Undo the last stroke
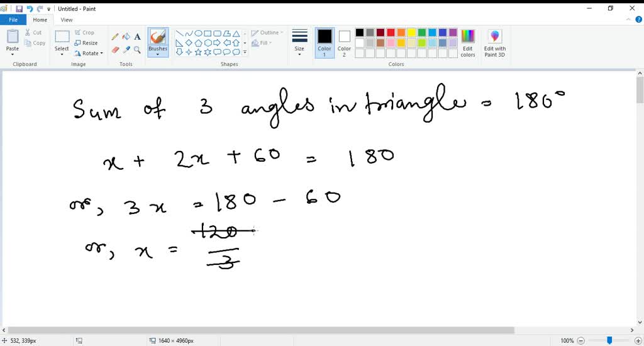Viewport: 644px width, 346px height. pos(30,9)
